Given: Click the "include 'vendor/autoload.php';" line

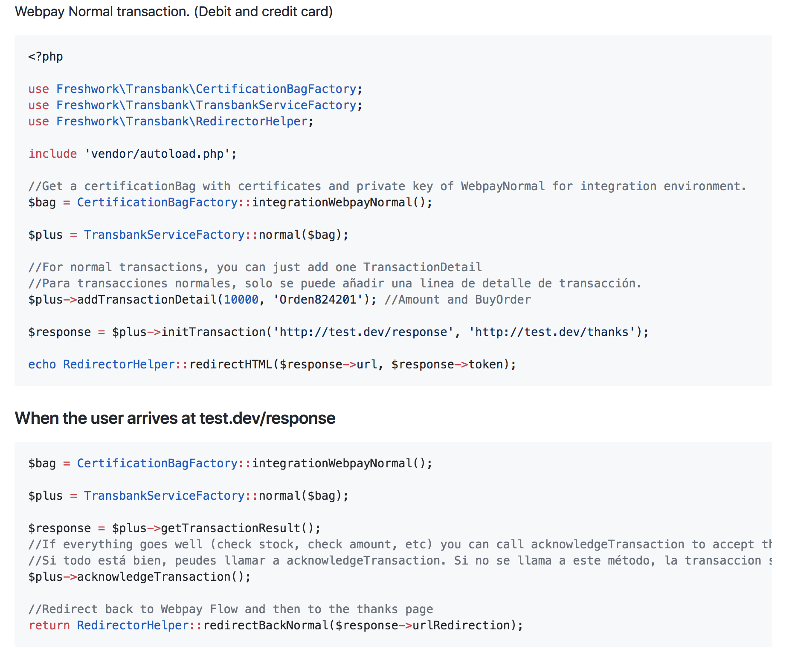Looking at the screenshot, I should (x=133, y=154).
